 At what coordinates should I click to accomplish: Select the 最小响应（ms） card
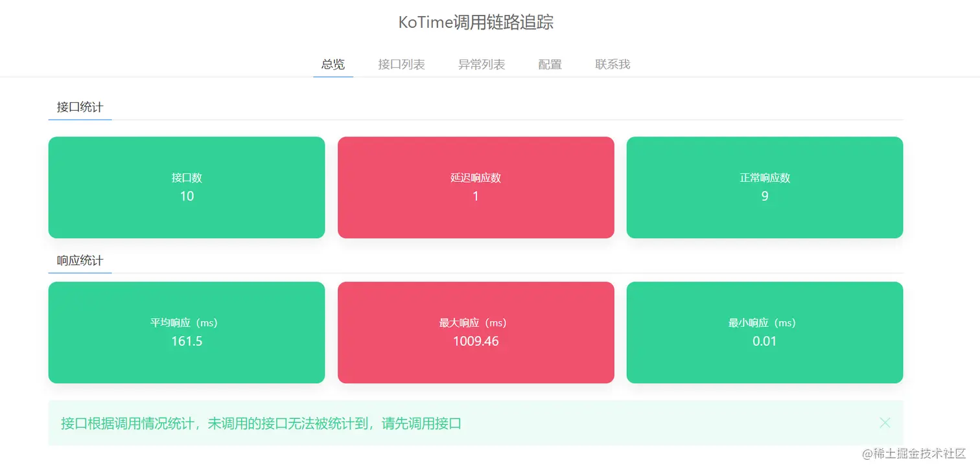(765, 332)
